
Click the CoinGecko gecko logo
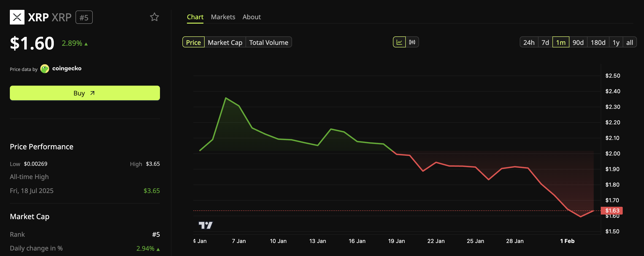tap(45, 68)
